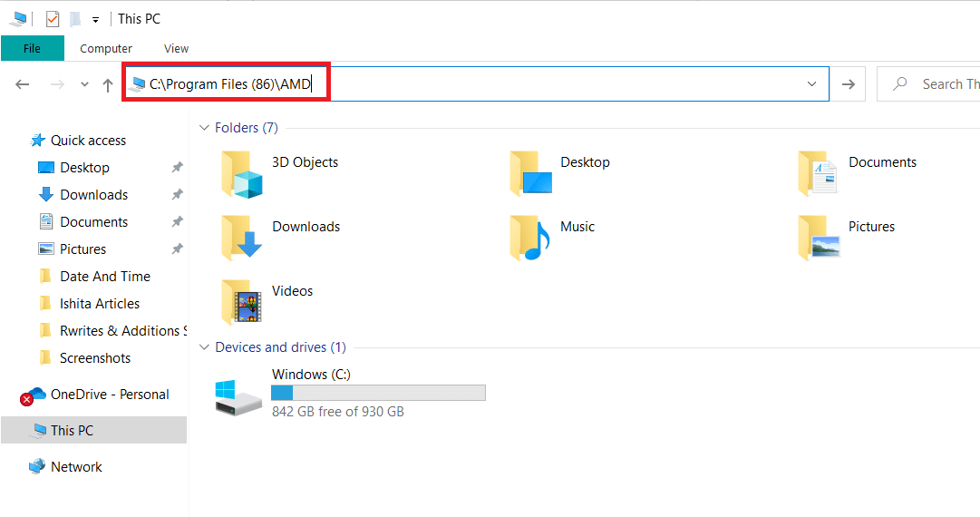Open Downloads in Quick access list
This screenshot has height=517, width=980.
(93, 194)
